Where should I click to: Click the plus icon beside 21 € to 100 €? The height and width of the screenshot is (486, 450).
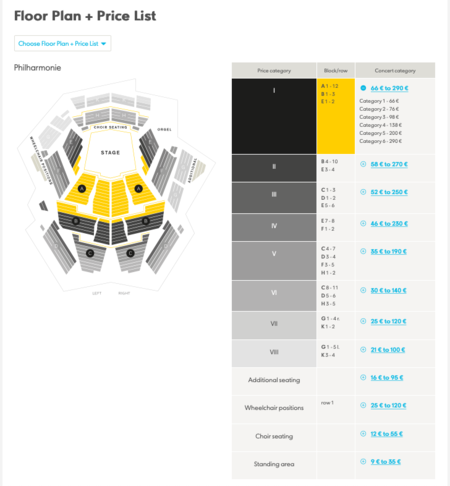[x=363, y=350]
